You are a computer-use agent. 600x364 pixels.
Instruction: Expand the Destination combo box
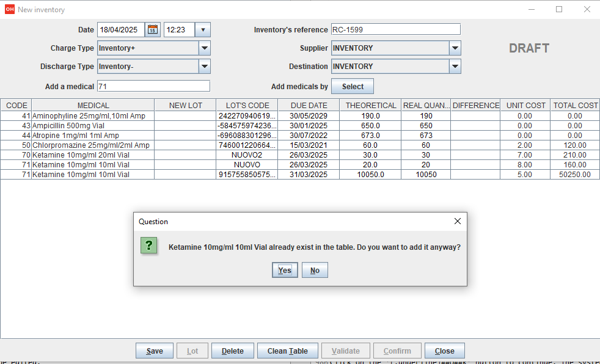455,67
